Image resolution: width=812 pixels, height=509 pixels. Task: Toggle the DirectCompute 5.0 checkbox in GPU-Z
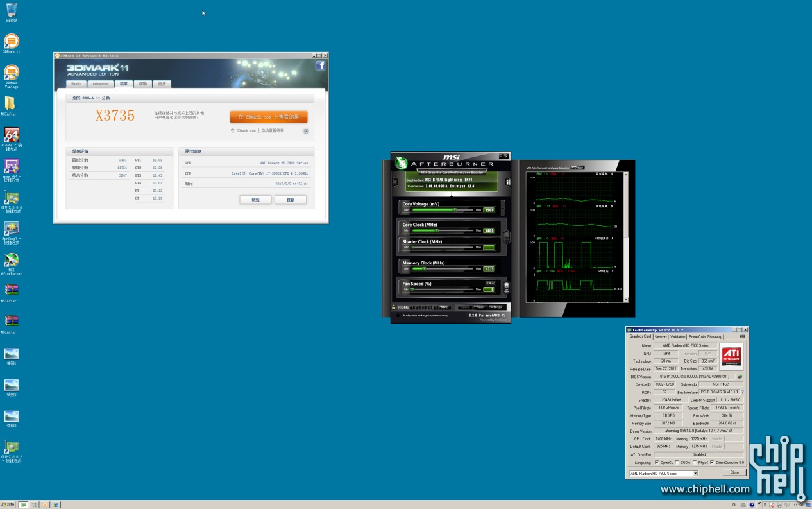click(712, 462)
